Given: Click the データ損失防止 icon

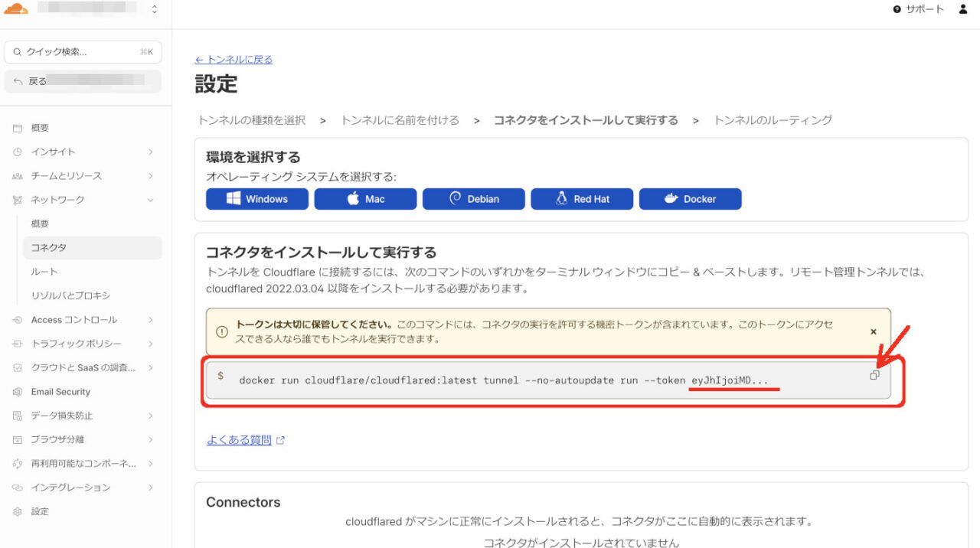Looking at the screenshot, I should point(18,416).
